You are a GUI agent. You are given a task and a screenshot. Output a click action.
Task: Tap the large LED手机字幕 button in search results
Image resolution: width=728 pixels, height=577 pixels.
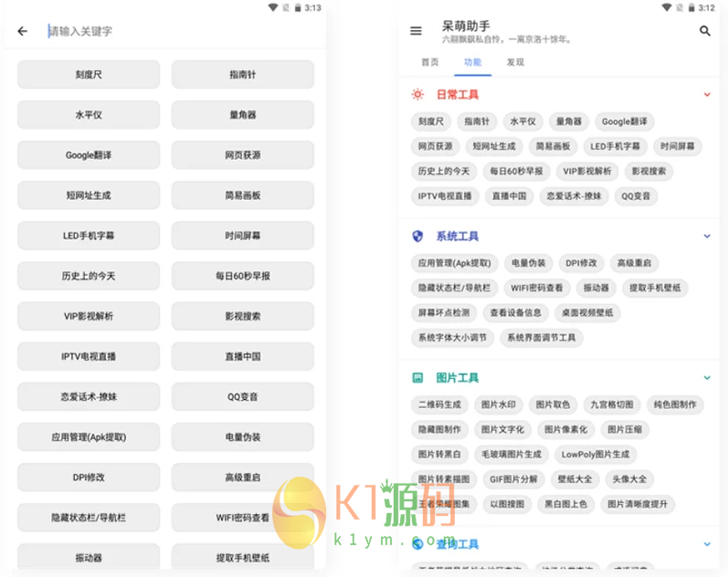89,236
